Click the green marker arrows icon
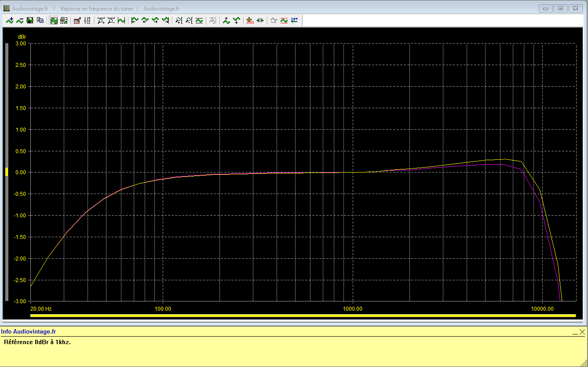 click(260, 20)
